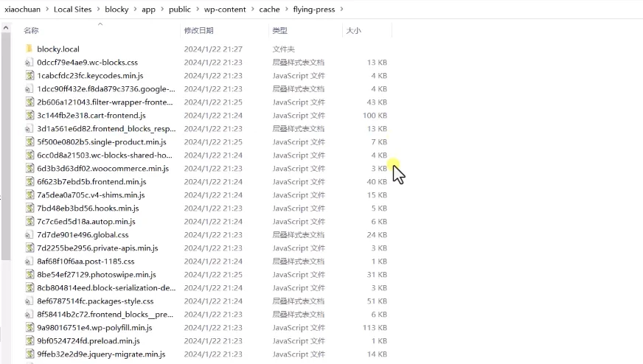Sort by the 类型 column header
Image resolution: width=643 pixels, height=364 pixels.
pos(279,30)
